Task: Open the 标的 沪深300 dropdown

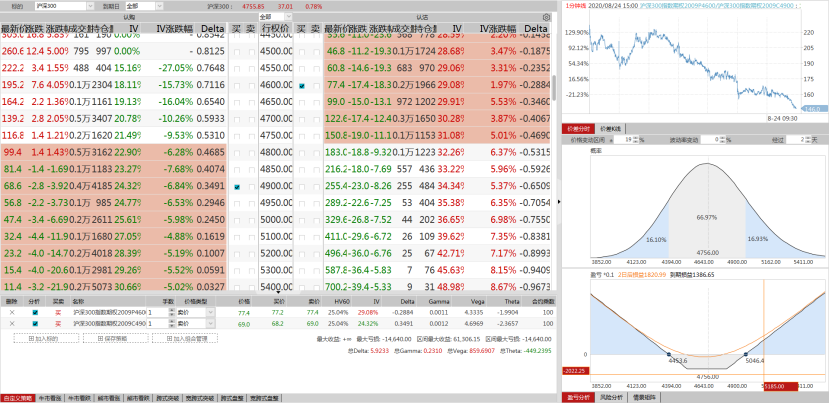Action: 64,6
